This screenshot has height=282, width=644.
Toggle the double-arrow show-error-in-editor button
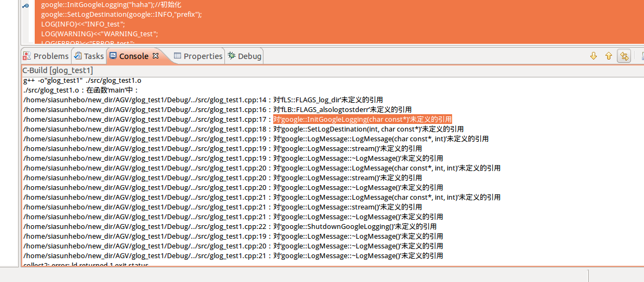[x=624, y=56]
